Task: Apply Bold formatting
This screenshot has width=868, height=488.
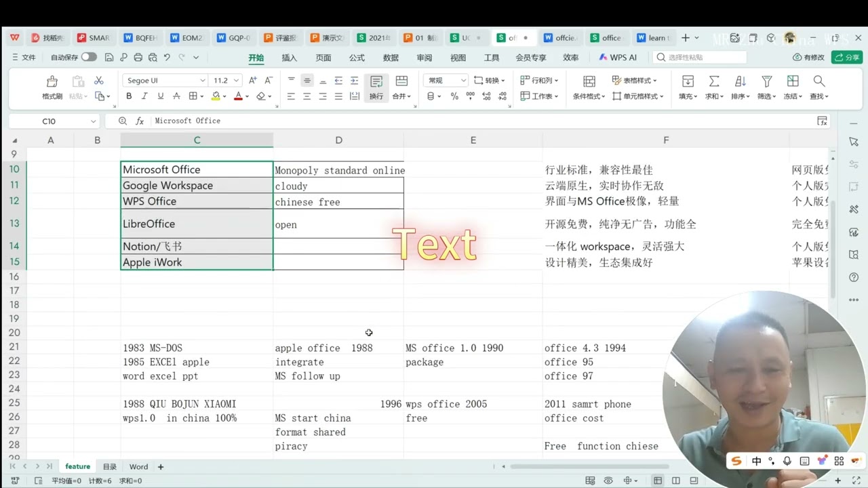Action: tap(129, 96)
